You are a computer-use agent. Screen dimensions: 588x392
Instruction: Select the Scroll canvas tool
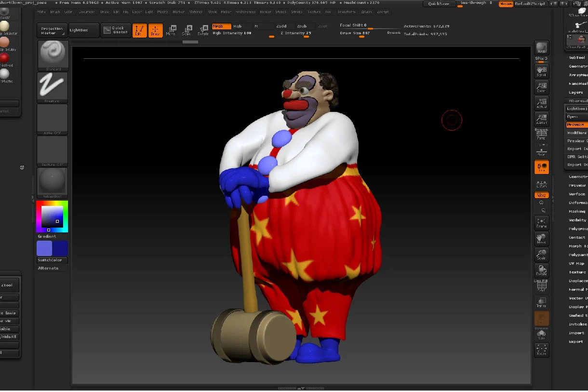[x=541, y=72]
